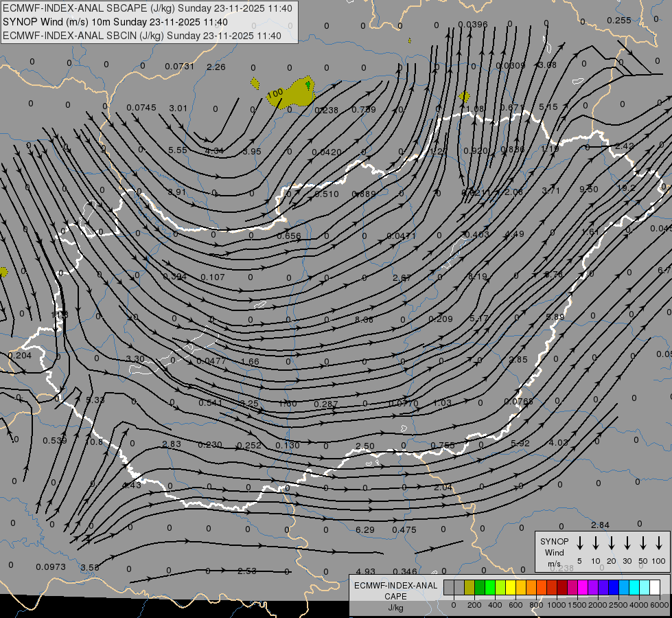Screen dimensions: 672x618
Task: Select the dark green swatch in CAPE legend
Action: click(480, 587)
